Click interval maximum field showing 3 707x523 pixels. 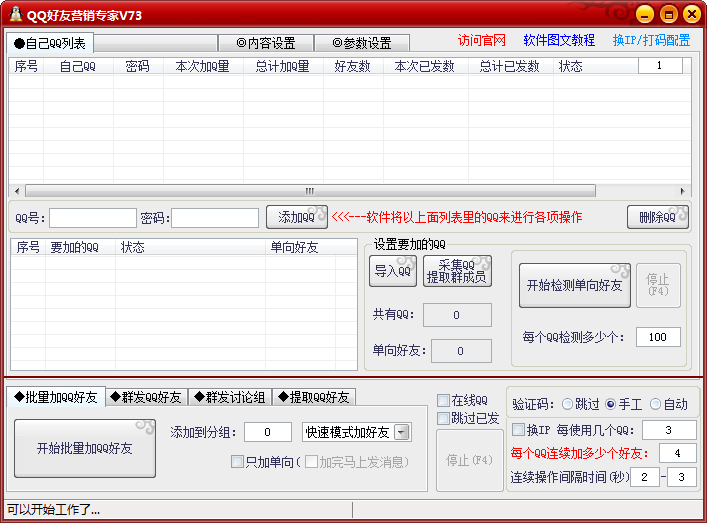pyautogui.click(x=681, y=477)
